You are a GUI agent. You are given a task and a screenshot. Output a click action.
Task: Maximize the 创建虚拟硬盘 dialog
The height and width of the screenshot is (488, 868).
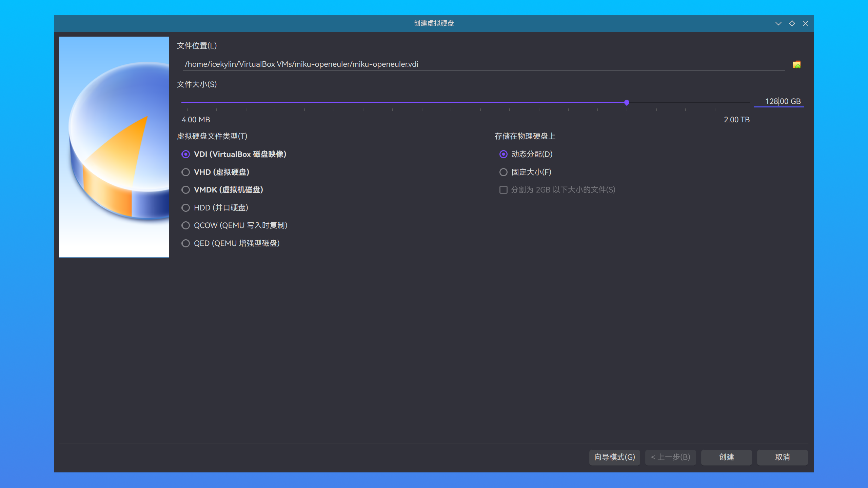792,23
